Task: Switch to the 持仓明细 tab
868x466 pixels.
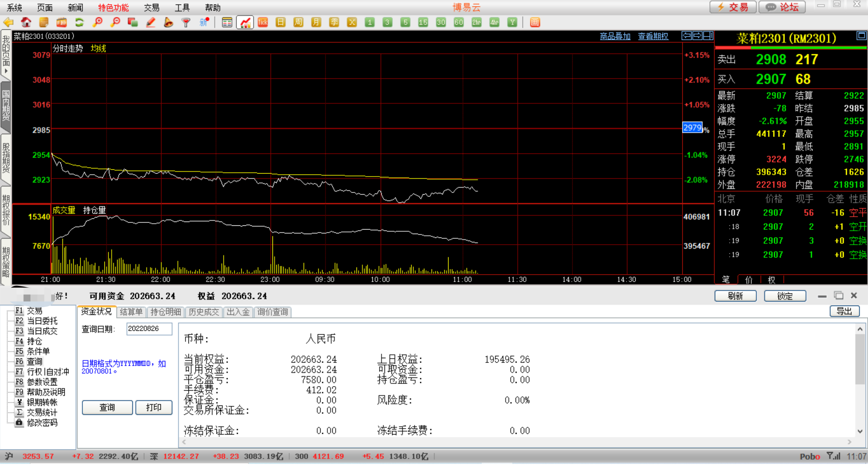Action: [166, 312]
